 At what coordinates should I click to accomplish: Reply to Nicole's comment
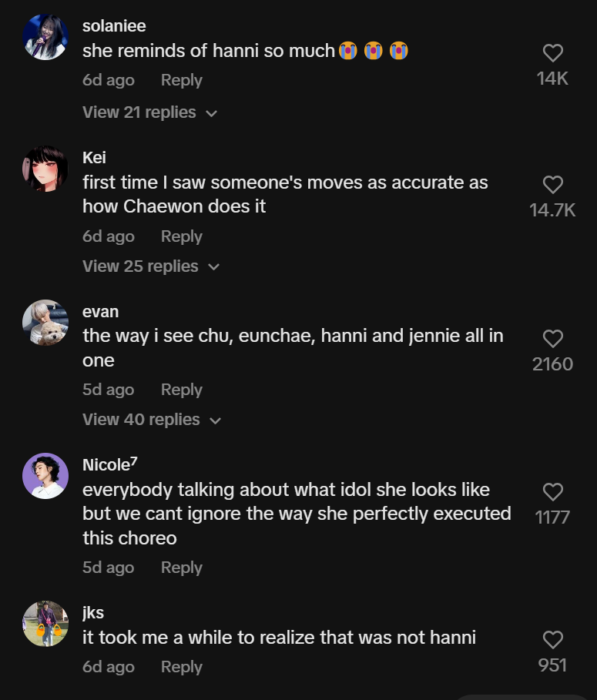[181, 568]
